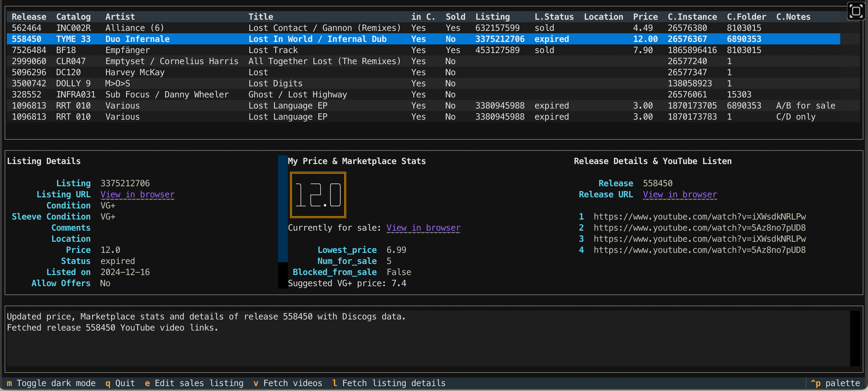The width and height of the screenshot is (868, 391).
Task: Click the log panel scrollbar
Action: coord(854,338)
